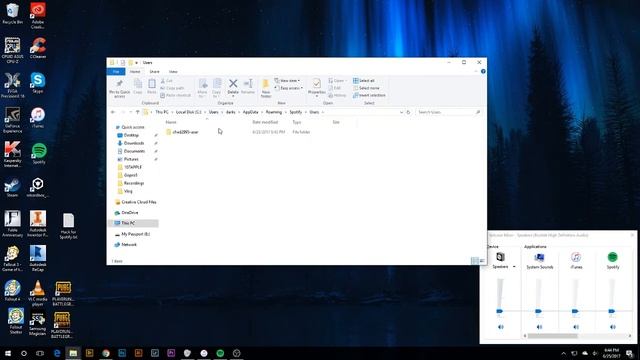640x360 pixels.
Task: Go up one folder level arrow
Action: coord(138,112)
